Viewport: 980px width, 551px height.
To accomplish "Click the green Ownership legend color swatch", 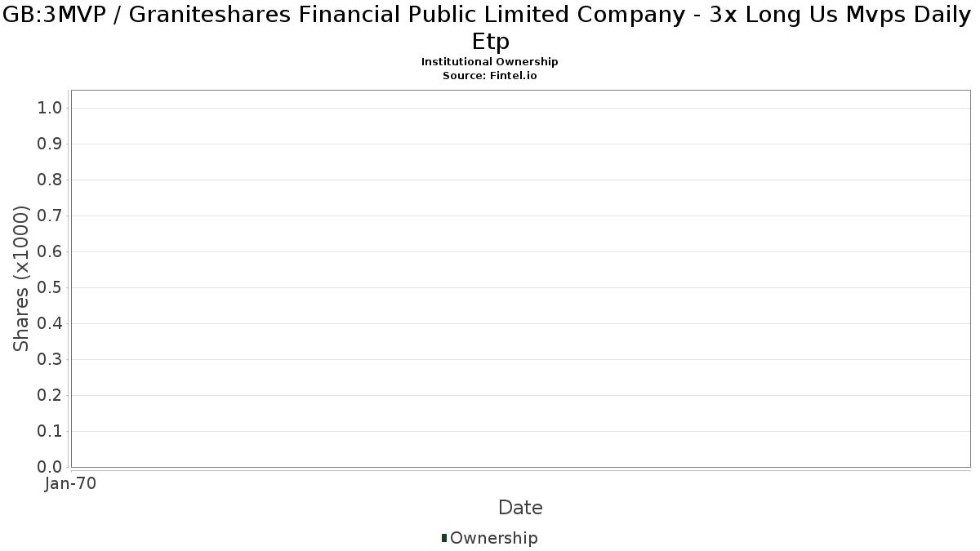I will [x=444, y=538].
